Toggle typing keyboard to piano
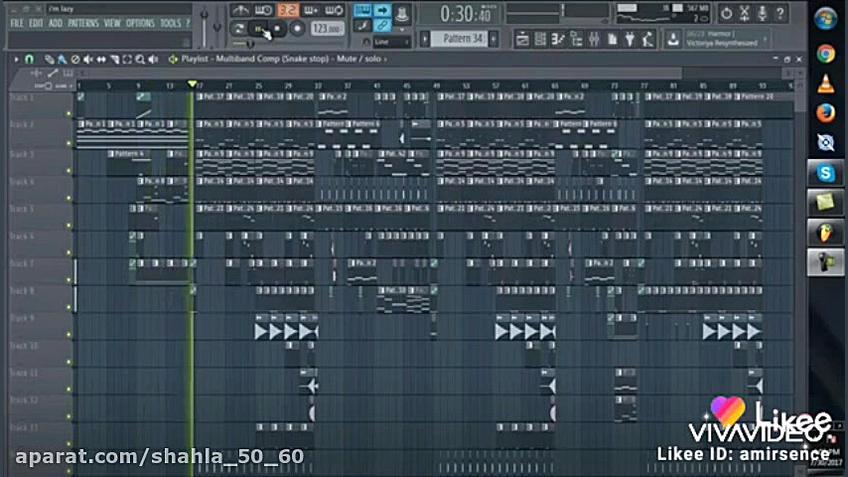Screen dimensions: 848x477 coord(362,10)
